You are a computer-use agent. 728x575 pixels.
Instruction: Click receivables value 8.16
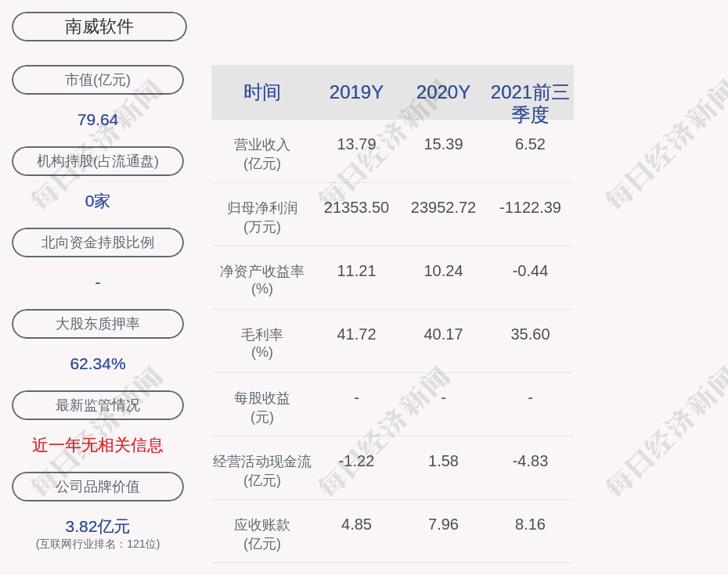click(x=530, y=524)
